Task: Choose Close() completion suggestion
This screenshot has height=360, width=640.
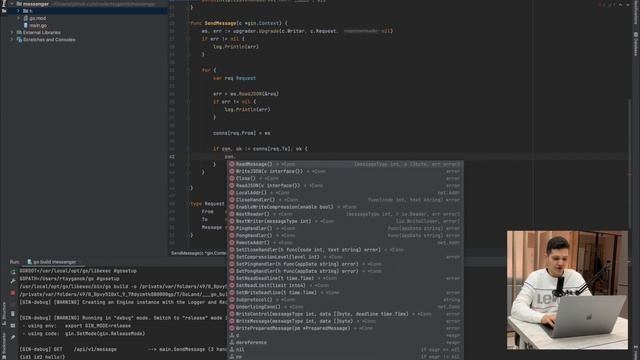Action: pos(345,178)
